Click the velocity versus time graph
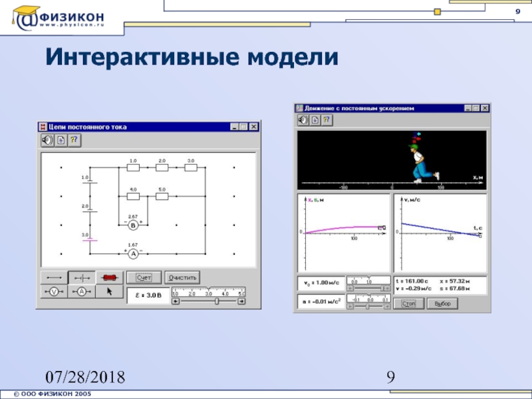 [x=440, y=233]
